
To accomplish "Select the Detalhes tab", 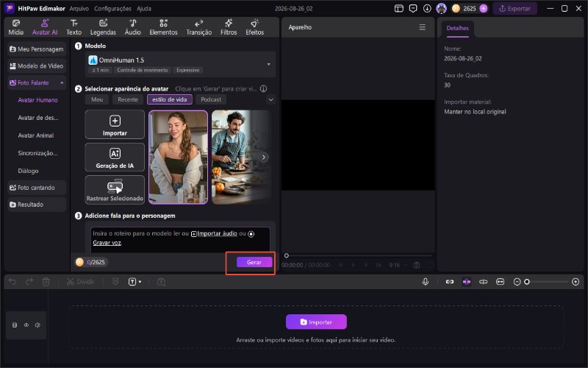I will point(457,28).
